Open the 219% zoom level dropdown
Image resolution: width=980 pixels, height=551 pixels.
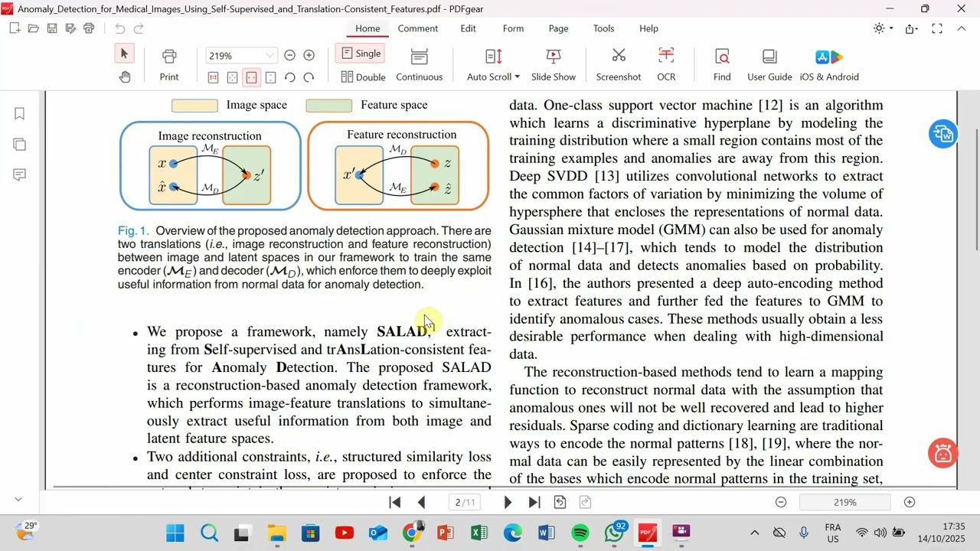click(x=269, y=56)
